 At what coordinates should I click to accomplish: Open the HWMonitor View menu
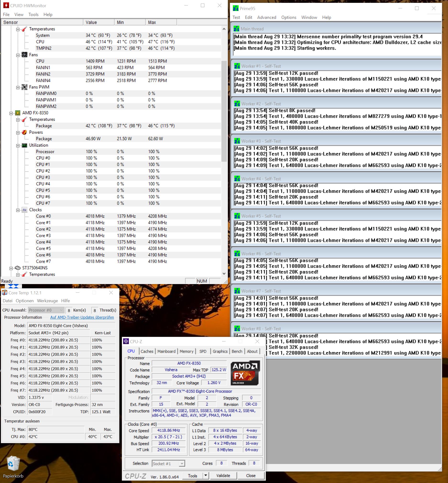pyautogui.click(x=19, y=15)
